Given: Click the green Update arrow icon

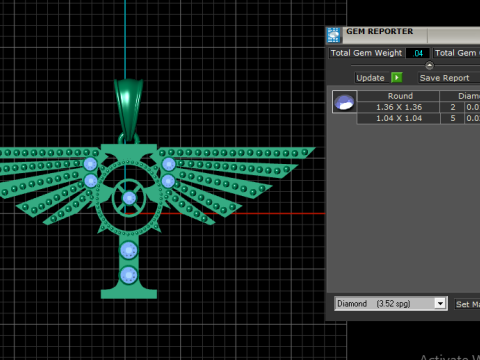Looking at the screenshot, I should [396, 78].
